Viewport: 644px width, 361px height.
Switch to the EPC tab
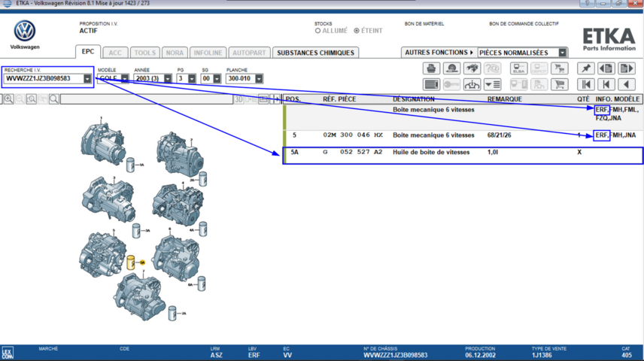pos(88,52)
